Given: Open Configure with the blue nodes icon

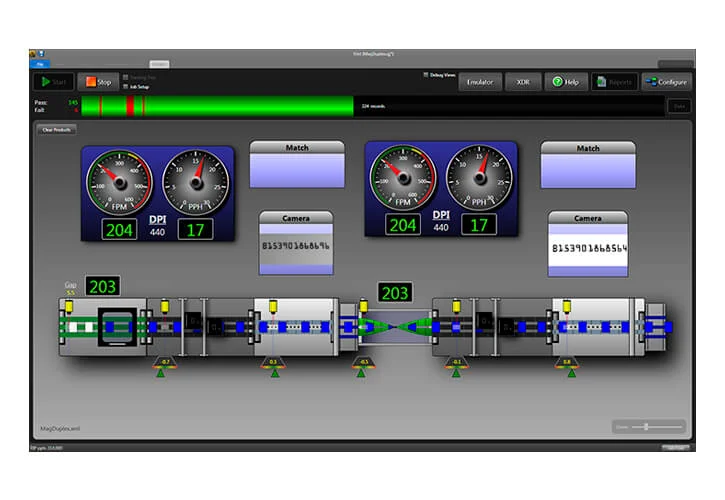Looking at the screenshot, I should [x=666, y=82].
